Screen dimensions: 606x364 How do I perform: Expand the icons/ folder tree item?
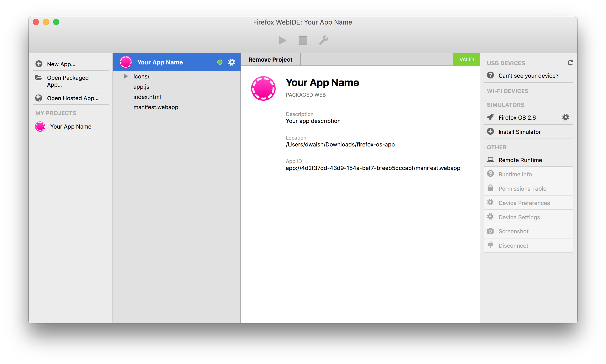point(126,76)
